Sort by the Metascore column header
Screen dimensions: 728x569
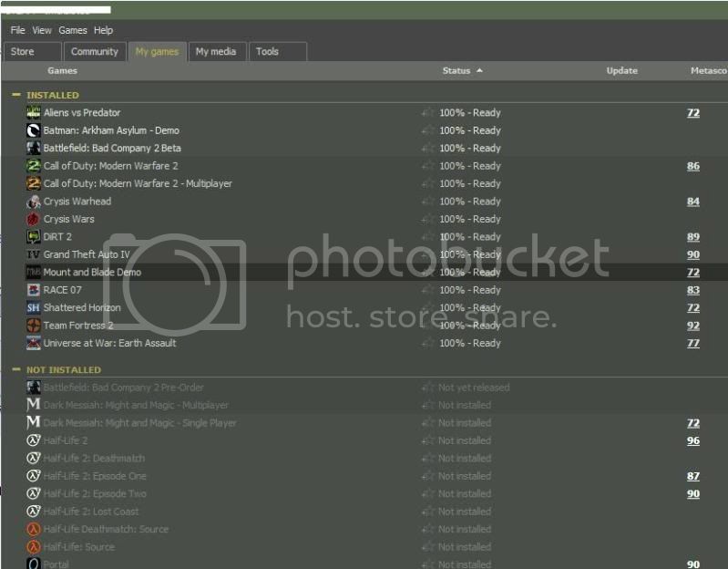tap(709, 70)
